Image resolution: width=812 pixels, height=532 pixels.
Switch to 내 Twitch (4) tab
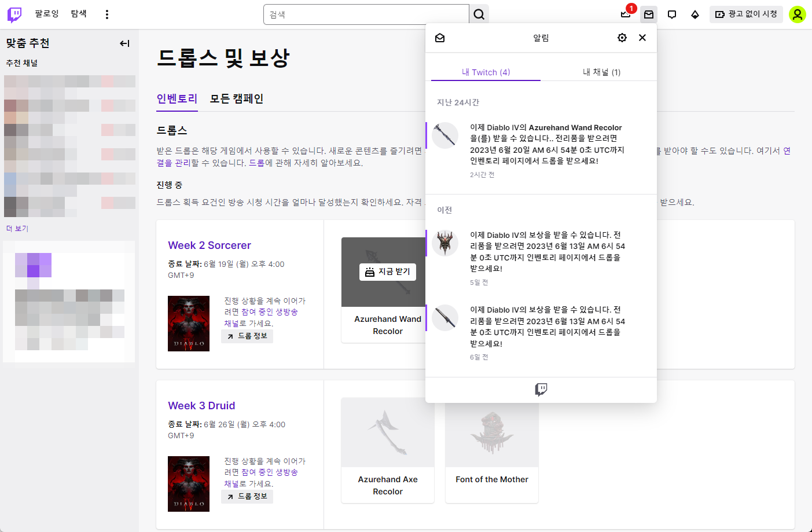486,72
